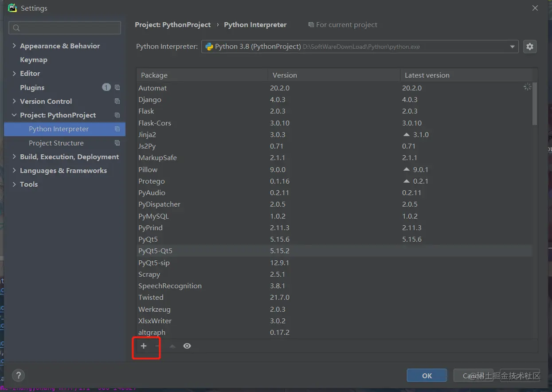Viewport: 552px width, 392px height.
Task: Select the Django package row
Action: (x=334, y=99)
